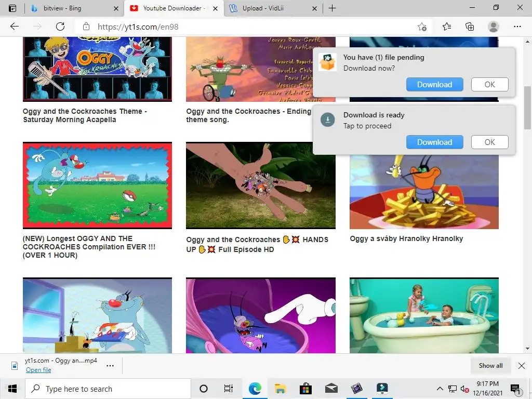Click the muted volume tray icon
532x399 pixels.
pos(464,389)
